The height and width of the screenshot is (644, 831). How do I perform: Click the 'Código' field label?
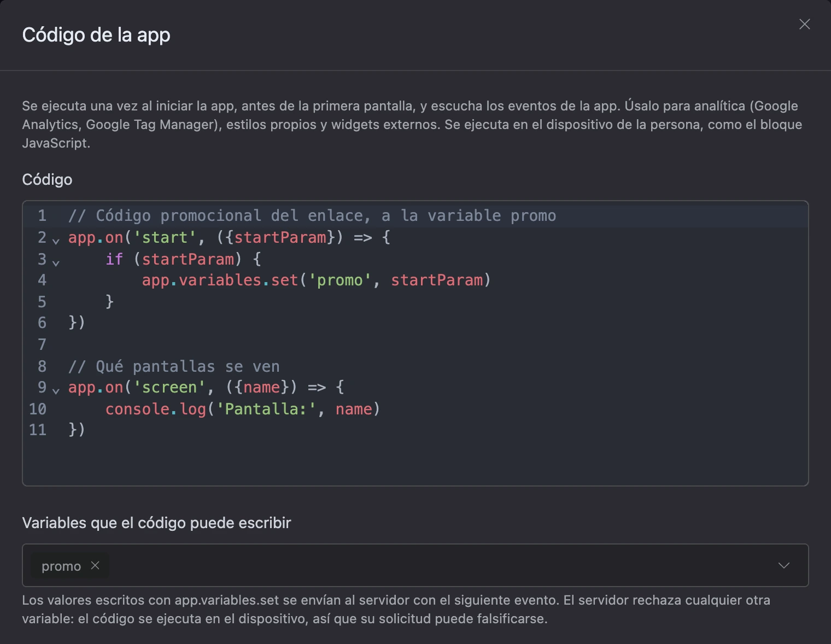pyautogui.click(x=47, y=179)
